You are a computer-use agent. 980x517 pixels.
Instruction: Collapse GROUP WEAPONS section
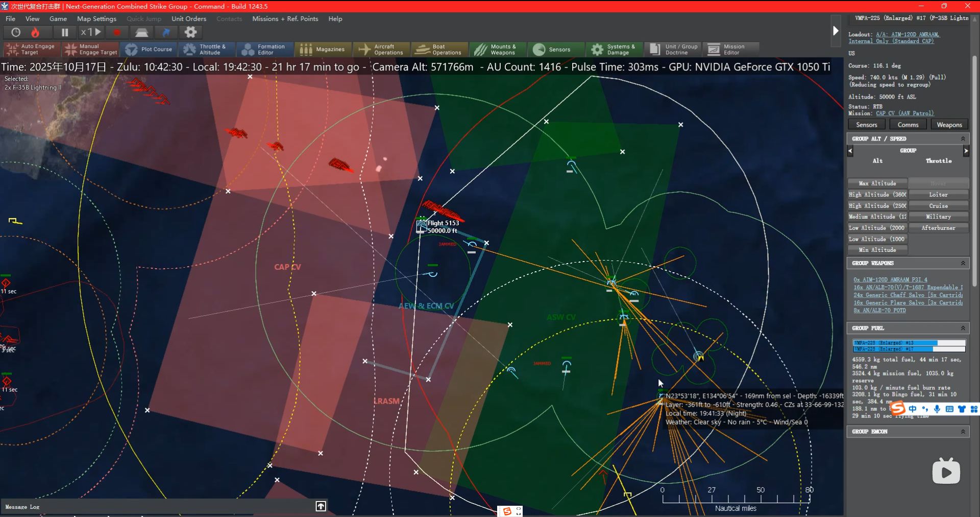[963, 263]
